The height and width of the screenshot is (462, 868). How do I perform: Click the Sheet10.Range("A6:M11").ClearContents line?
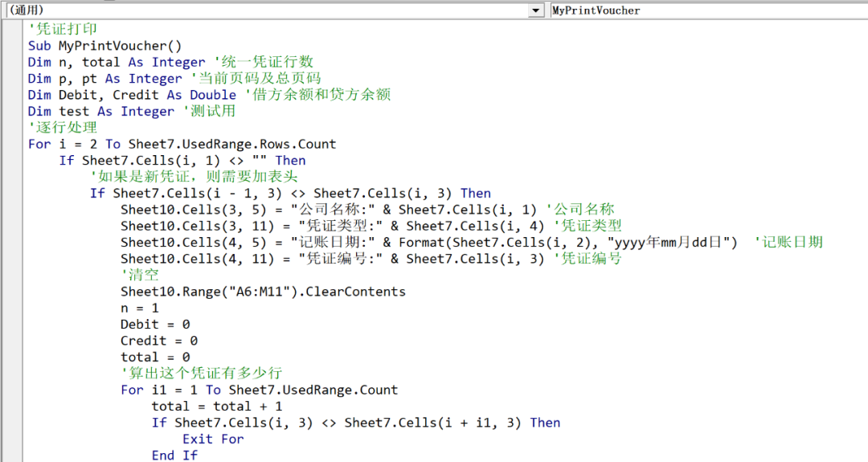point(263,292)
